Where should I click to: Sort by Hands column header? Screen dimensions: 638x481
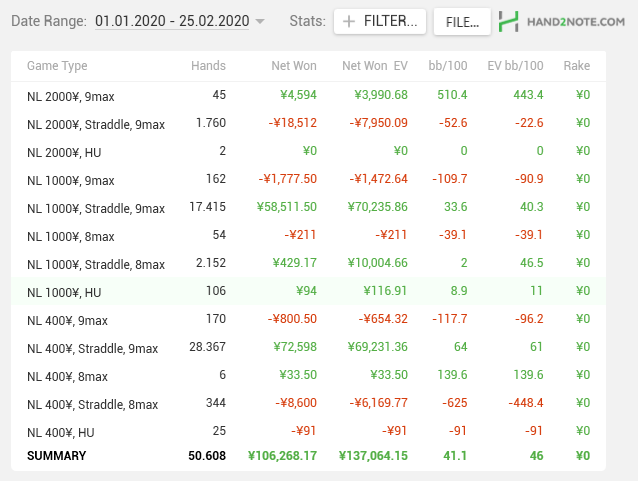click(x=208, y=66)
